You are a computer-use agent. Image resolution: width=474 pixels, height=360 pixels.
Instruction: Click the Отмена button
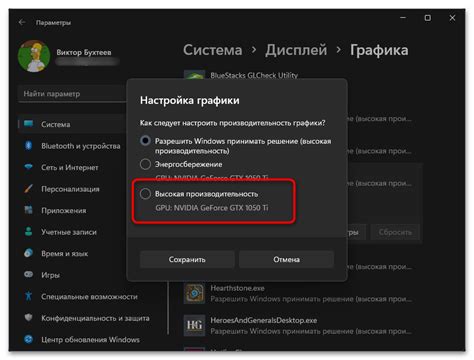click(286, 259)
